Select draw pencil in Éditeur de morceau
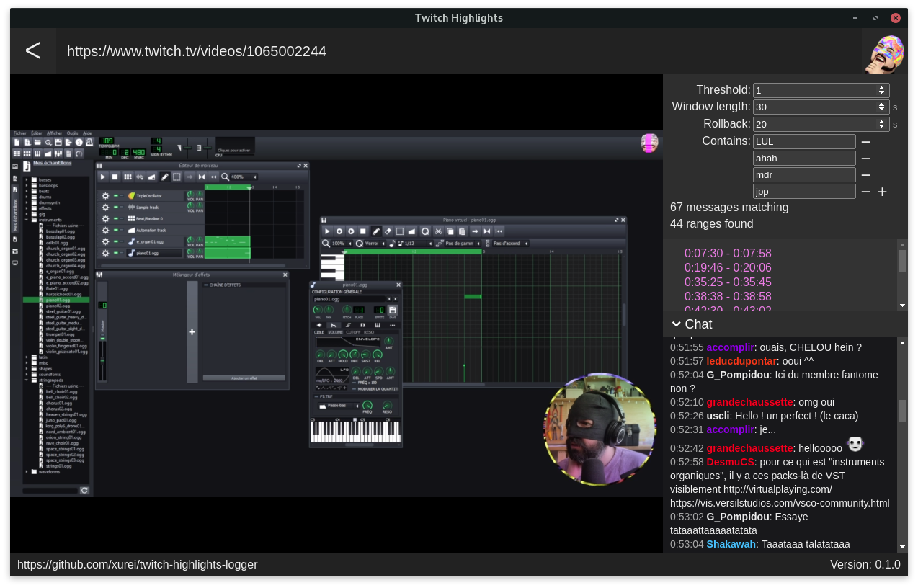 164,177
